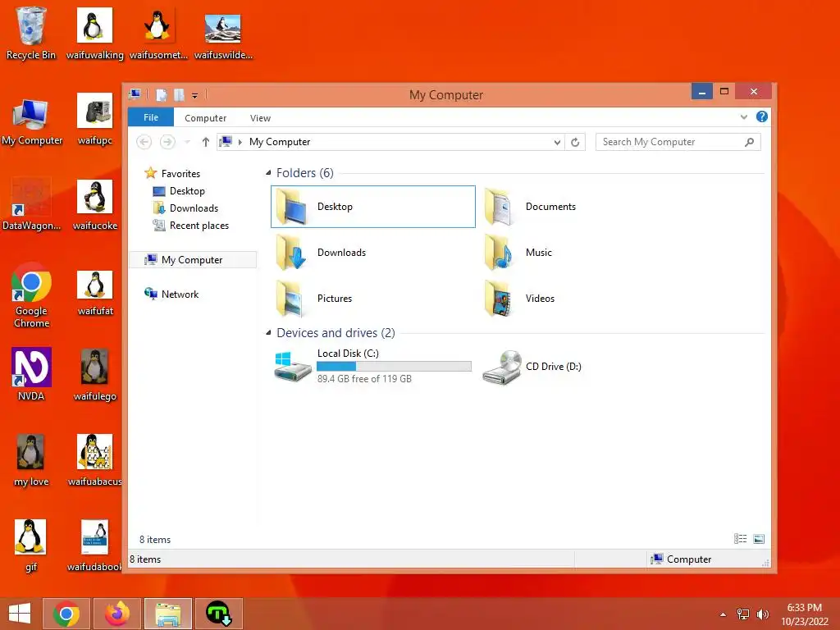Click the Forward navigation arrow
Viewport: 840px width, 630px height.
click(167, 142)
